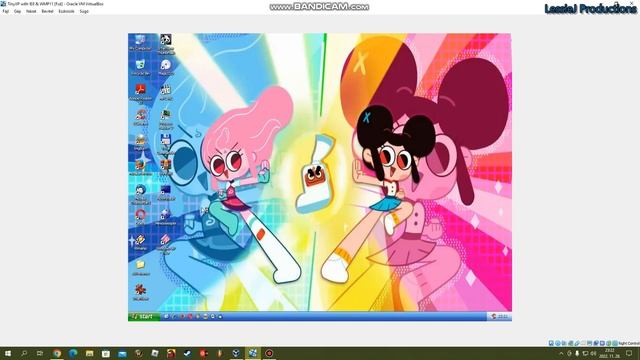
Task: Open the Bevitel menu in VirtualBox
Action: point(47,11)
